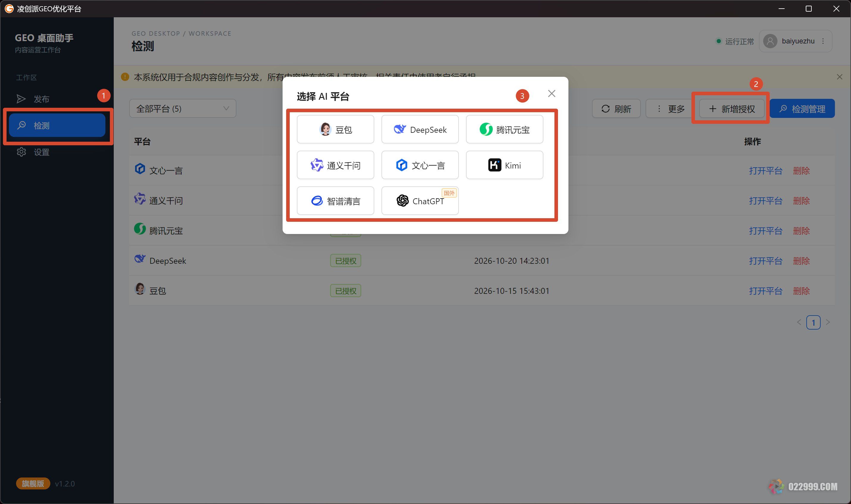Choose ChatGPT in the AI platform dialog
This screenshot has width=851, height=504.
pos(420,201)
